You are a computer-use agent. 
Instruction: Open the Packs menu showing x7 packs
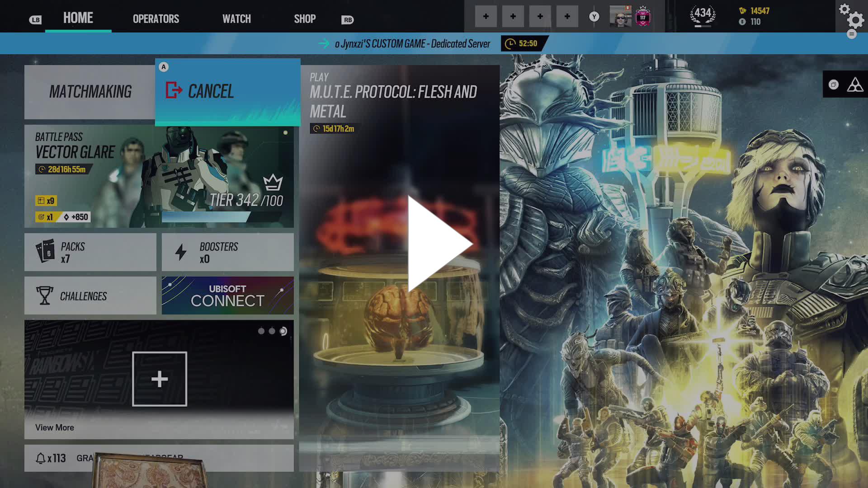click(x=90, y=252)
